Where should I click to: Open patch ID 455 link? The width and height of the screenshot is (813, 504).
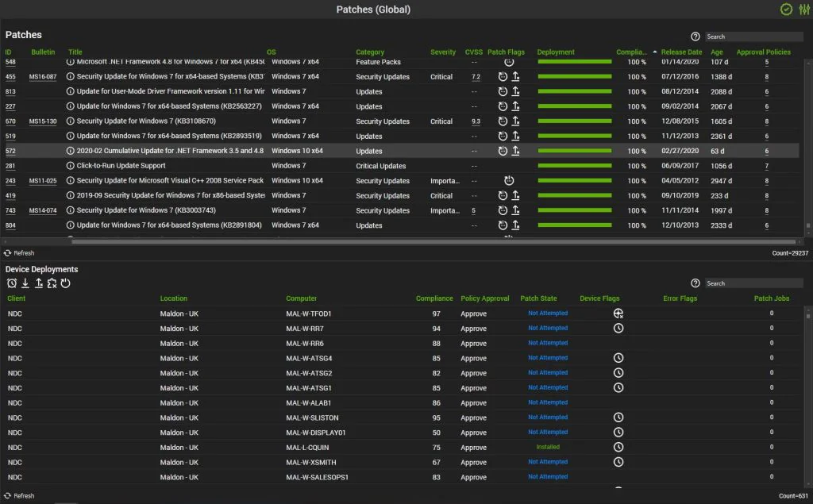[x=10, y=76]
